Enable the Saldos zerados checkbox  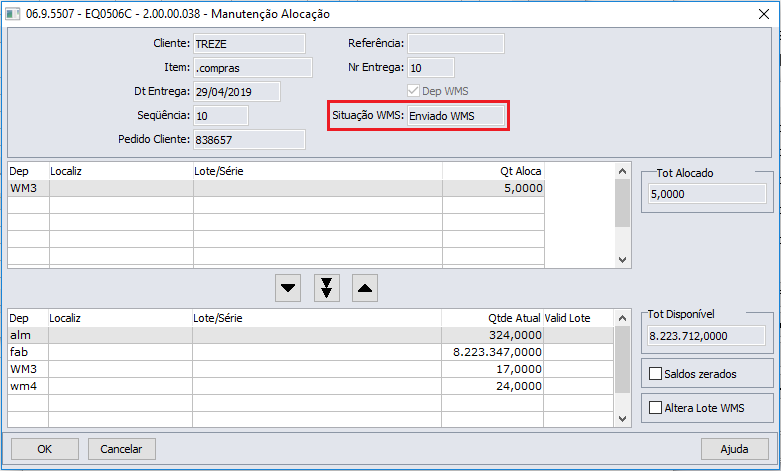coord(655,374)
